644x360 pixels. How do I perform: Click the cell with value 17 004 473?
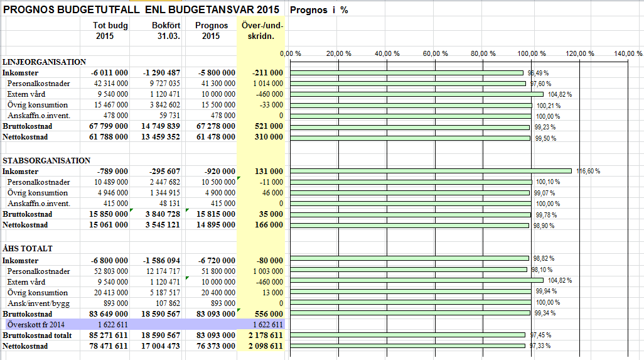(161, 346)
